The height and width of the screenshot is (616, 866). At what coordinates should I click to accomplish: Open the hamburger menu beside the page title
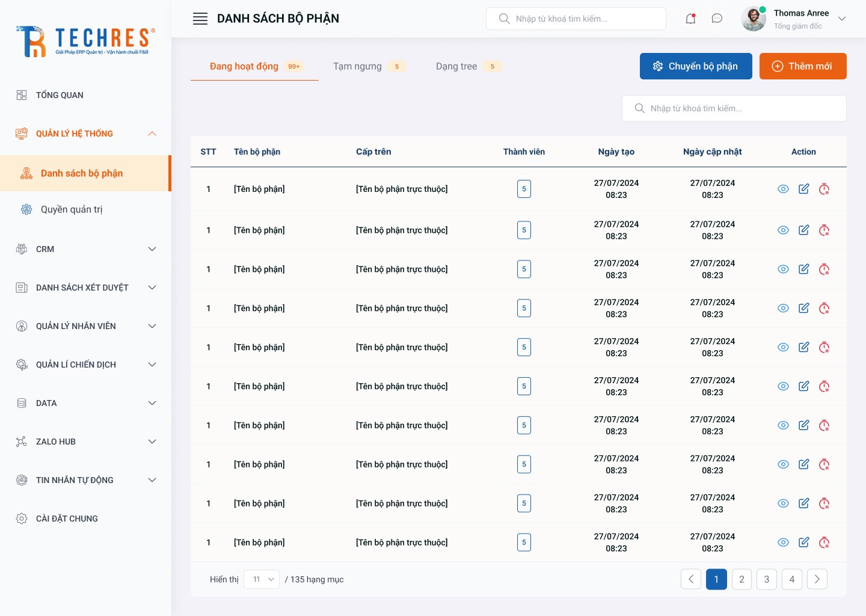click(x=200, y=19)
